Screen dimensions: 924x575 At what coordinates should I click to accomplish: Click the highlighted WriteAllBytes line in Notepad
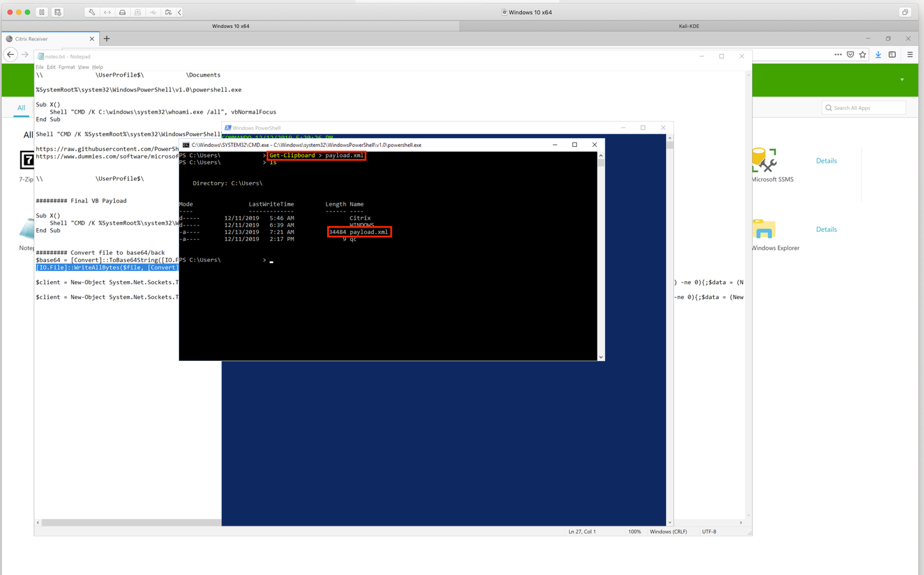[x=107, y=268]
